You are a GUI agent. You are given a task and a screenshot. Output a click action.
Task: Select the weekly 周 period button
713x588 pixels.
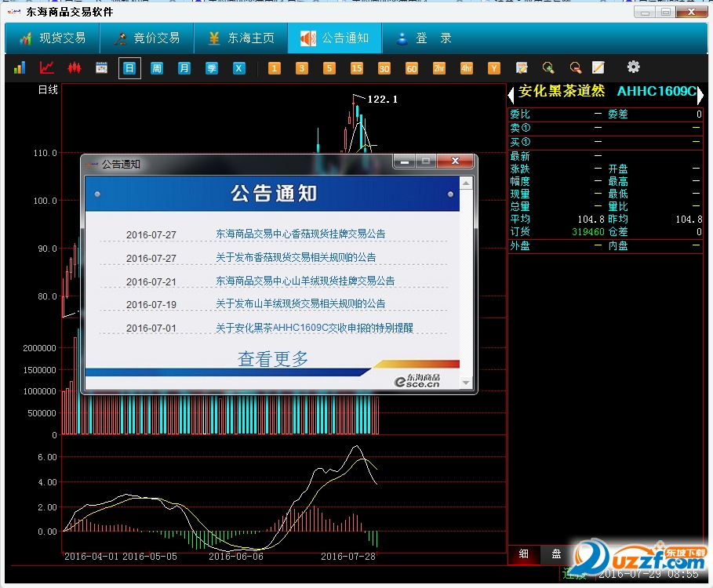tap(156, 68)
